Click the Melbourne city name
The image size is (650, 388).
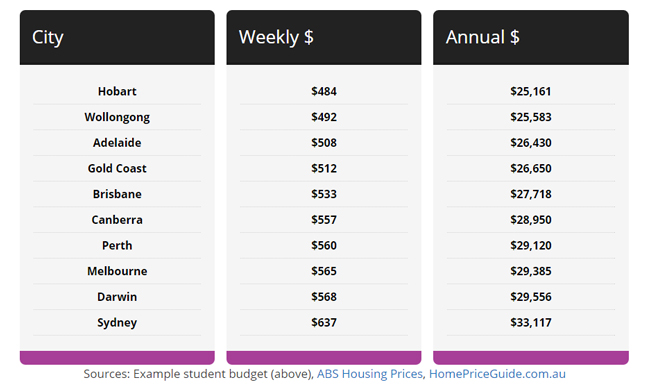click(x=117, y=271)
